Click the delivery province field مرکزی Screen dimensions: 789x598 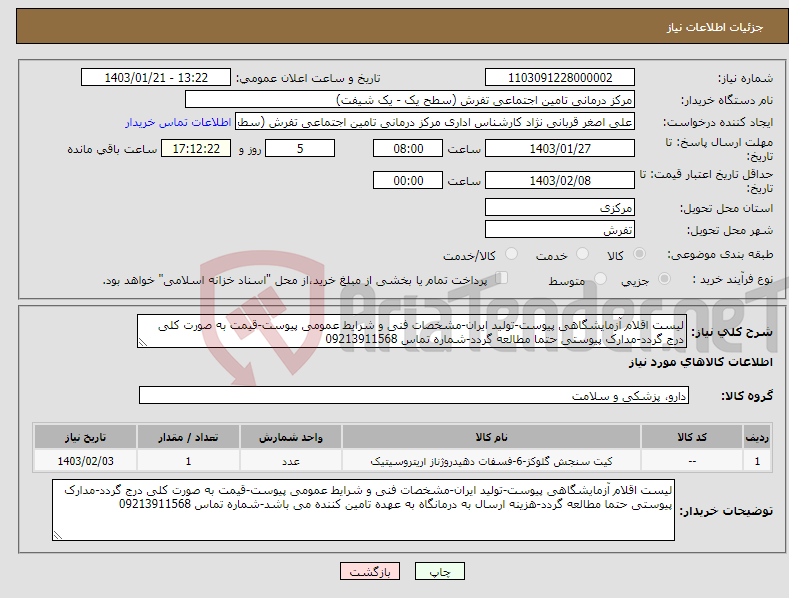560,207
